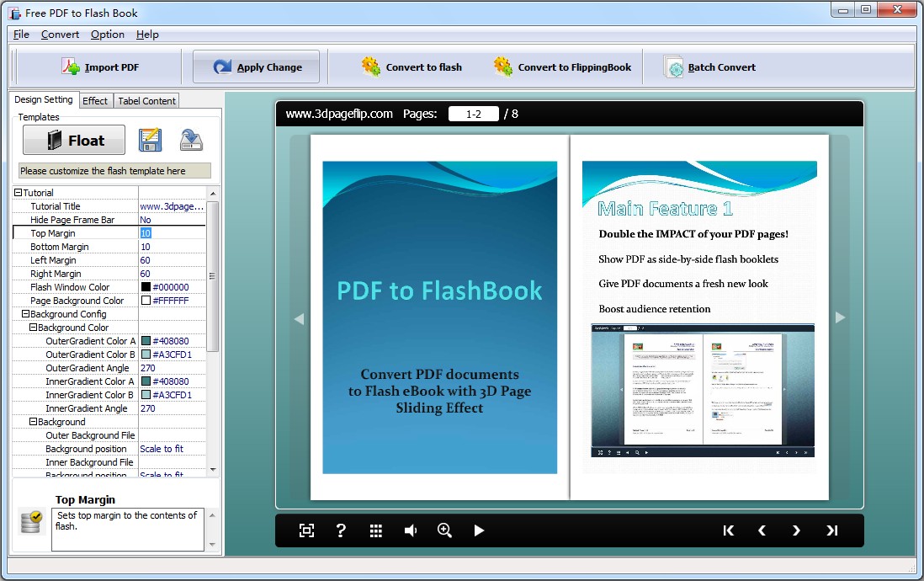
Task: Edit the Top Margin value field
Action: click(172, 233)
